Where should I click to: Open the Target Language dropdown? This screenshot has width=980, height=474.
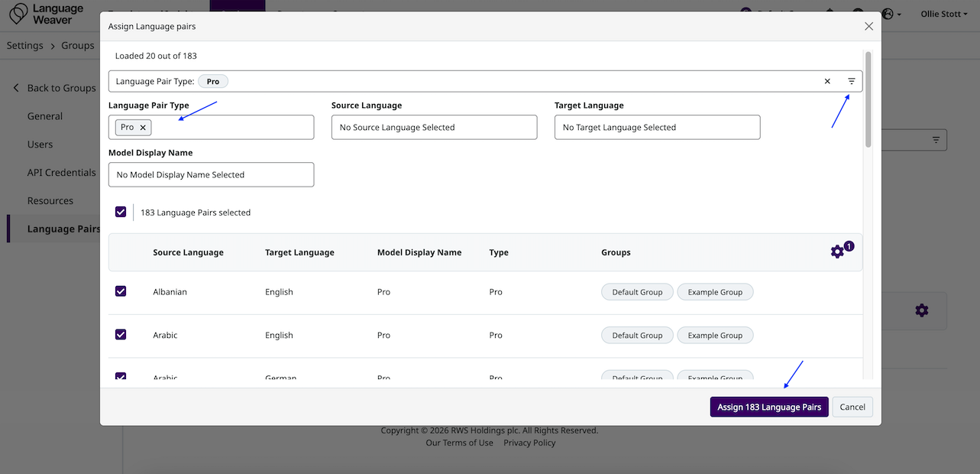point(657,128)
